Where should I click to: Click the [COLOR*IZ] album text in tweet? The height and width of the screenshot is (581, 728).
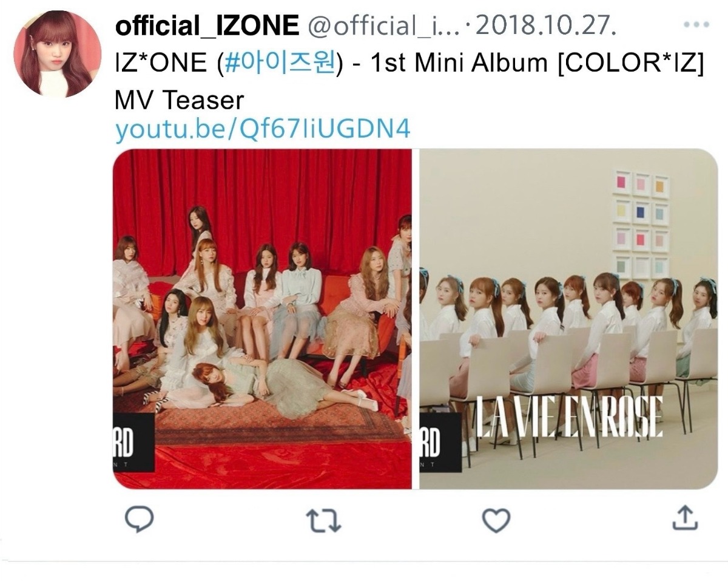coord(630,63)
